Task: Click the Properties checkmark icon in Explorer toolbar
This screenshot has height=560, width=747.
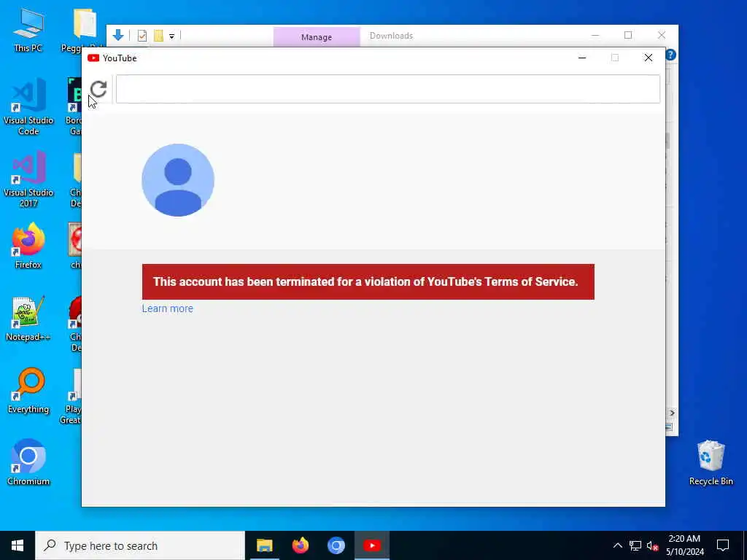Action: [142, 36]
